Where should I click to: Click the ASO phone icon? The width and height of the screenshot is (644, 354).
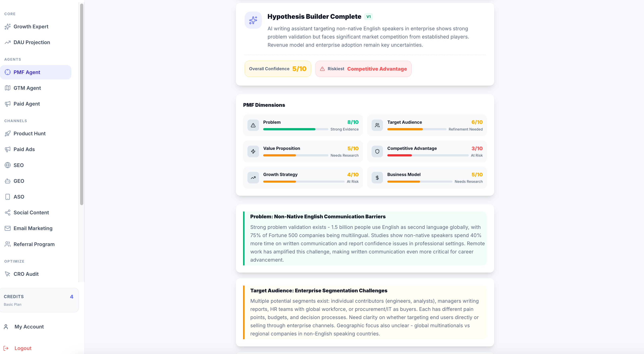coord(8,197)
